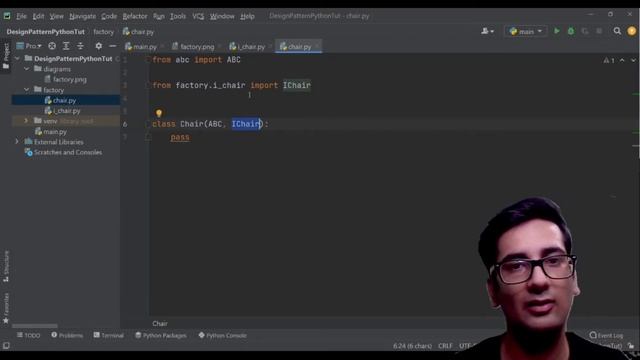
Task: Open the Tools menu
Action: [x=178, y=16]
